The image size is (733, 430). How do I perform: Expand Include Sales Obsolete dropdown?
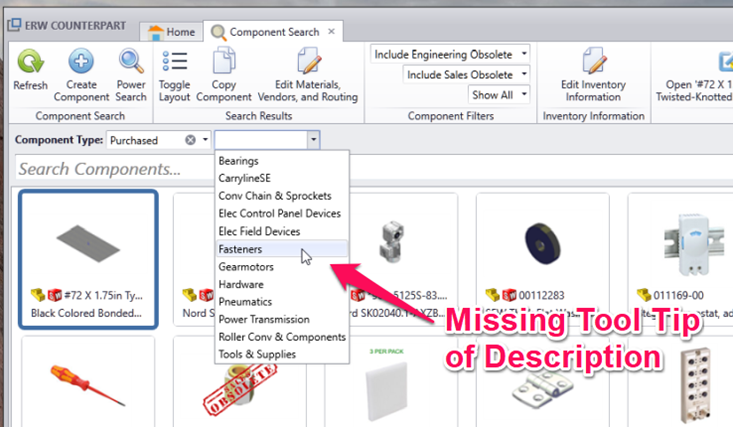point(525,74)
